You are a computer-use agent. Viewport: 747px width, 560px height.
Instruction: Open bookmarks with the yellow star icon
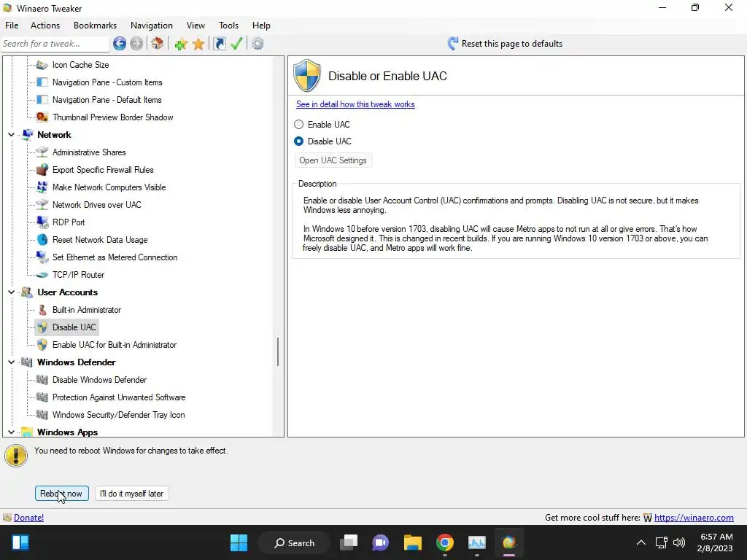coord(198,44)
